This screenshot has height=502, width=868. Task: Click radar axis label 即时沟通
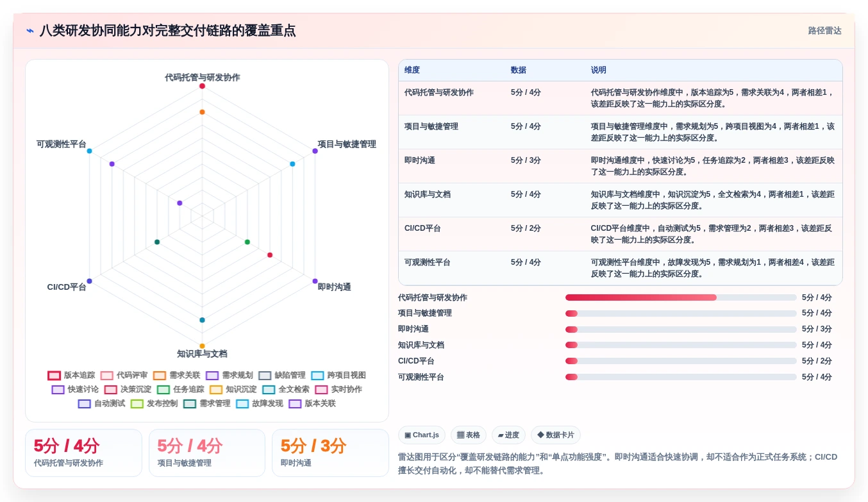(334, 287)
